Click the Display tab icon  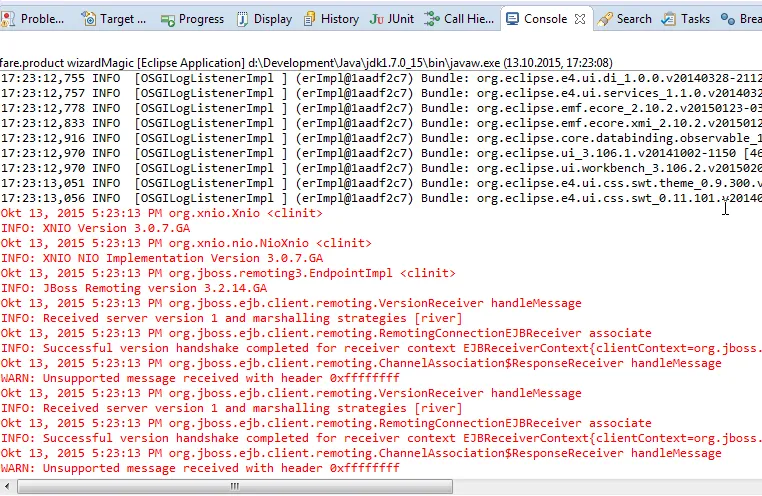click(242, 19)
